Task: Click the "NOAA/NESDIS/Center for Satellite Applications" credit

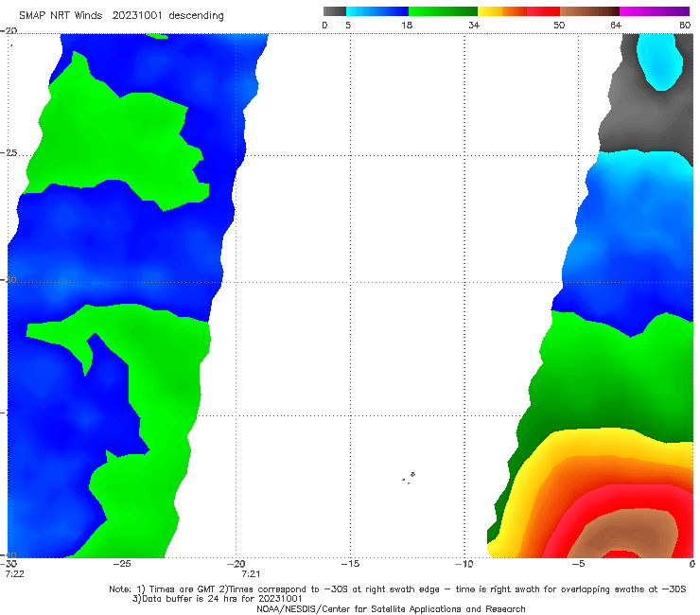Action: 391,609
